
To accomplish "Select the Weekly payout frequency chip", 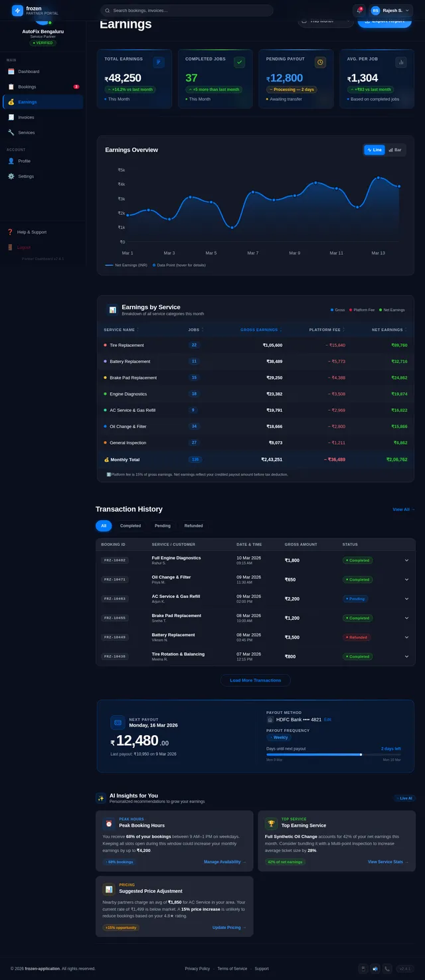I will pyautogui.click(x=279, y=737).
